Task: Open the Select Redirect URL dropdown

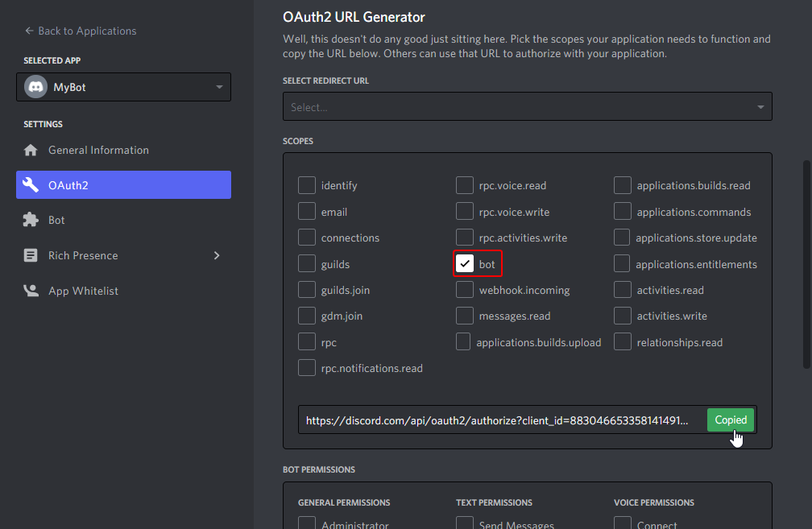Action: click(x=527, y=106)
